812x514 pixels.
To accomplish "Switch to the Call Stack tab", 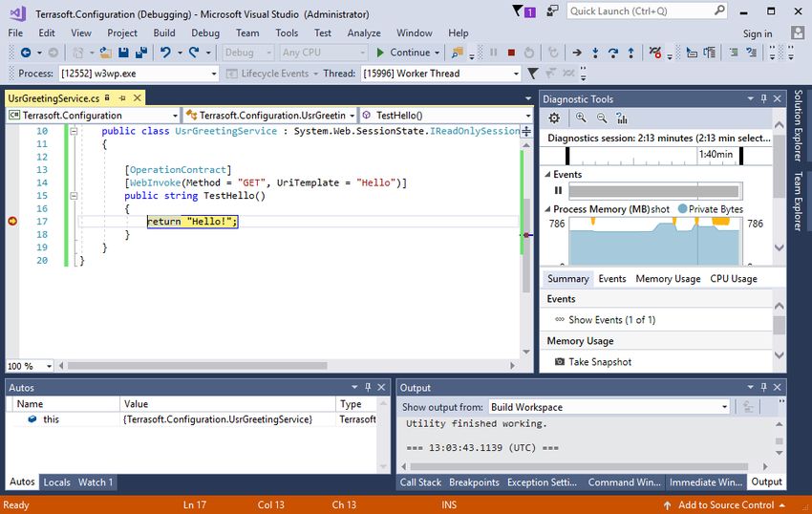I will (x=420, y=482).
